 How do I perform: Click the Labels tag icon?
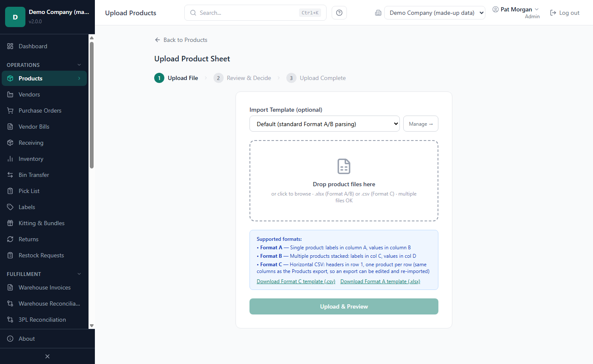(10, 207)
